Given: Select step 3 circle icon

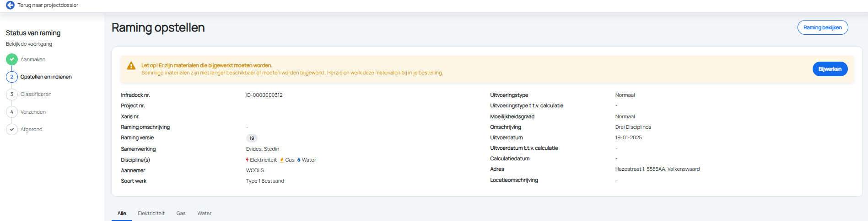Looking at the screenshot, I should point(12,94).
